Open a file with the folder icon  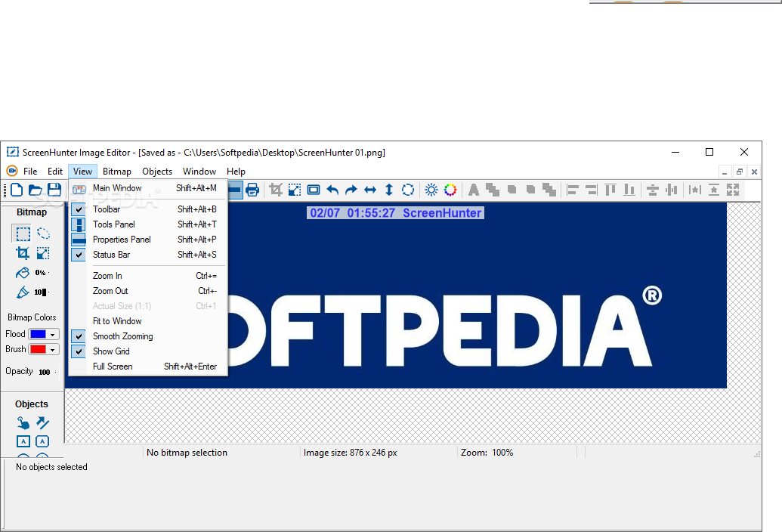[x=36, y=190]
